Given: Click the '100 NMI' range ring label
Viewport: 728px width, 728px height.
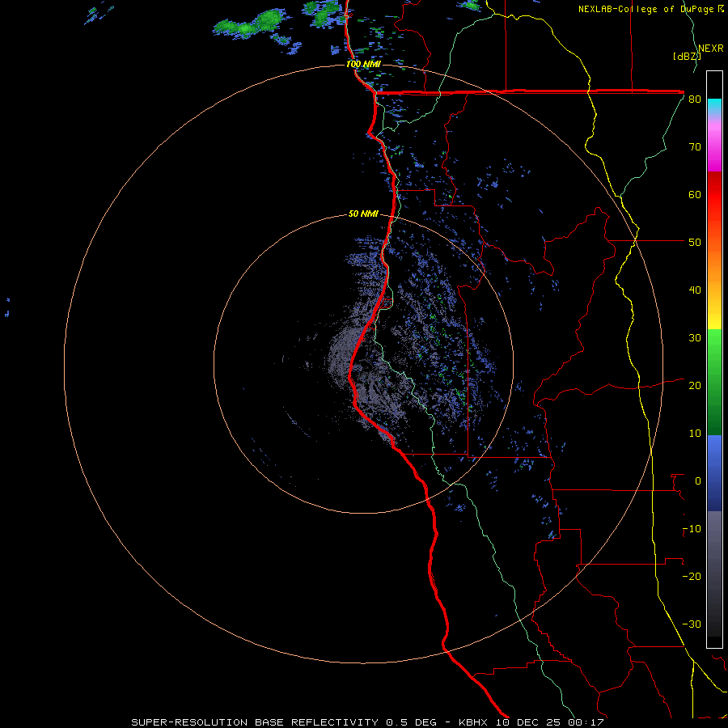Looking at the screenshot, I should [363, 64].
